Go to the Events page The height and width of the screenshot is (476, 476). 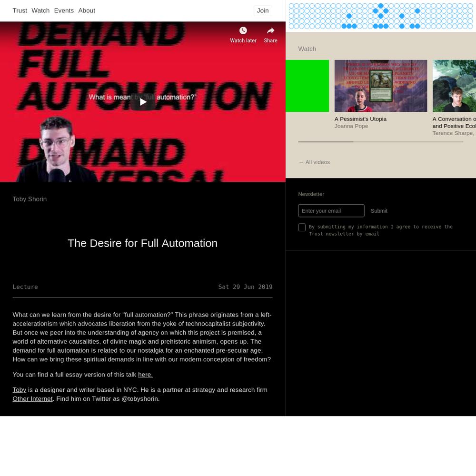(x=64, y=10)
